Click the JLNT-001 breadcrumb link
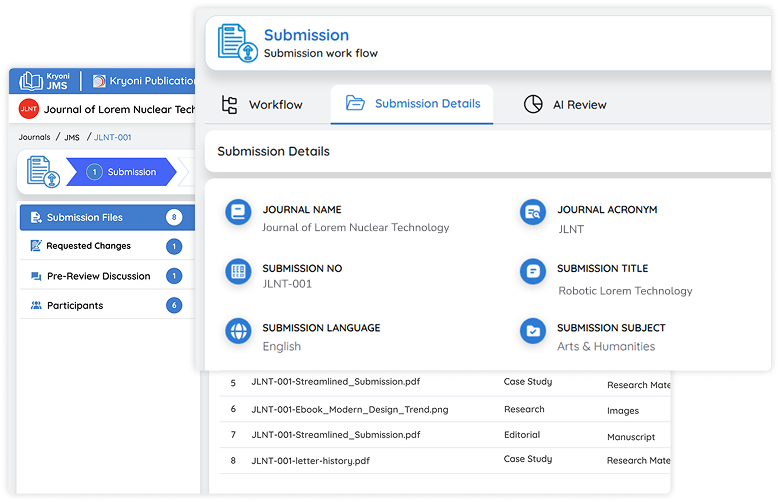The width and height of the screenshot is (780, 502). 112,137
